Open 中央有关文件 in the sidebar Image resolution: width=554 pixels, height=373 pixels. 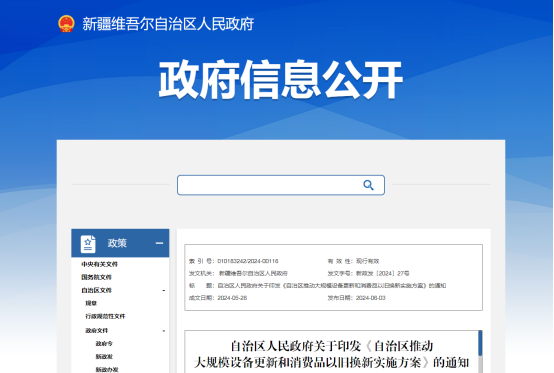100,264
